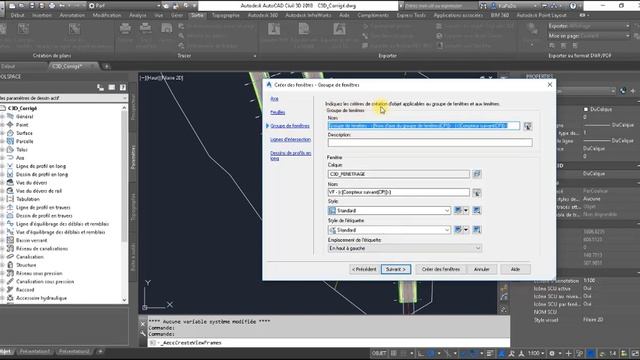Toggle OBJET model space button in status bar
Screen dimensions: 640x360
pyautogui.click(x=379, y=353)
